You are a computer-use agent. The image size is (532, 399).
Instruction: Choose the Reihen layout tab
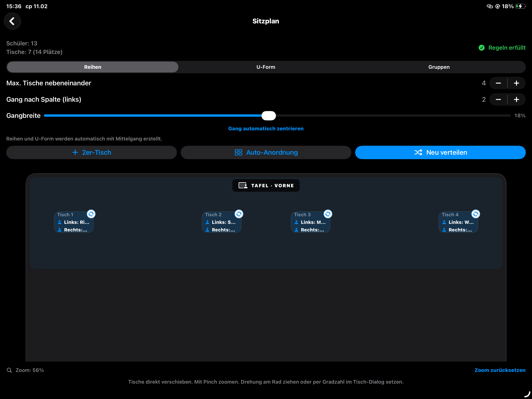click(93, 67)
